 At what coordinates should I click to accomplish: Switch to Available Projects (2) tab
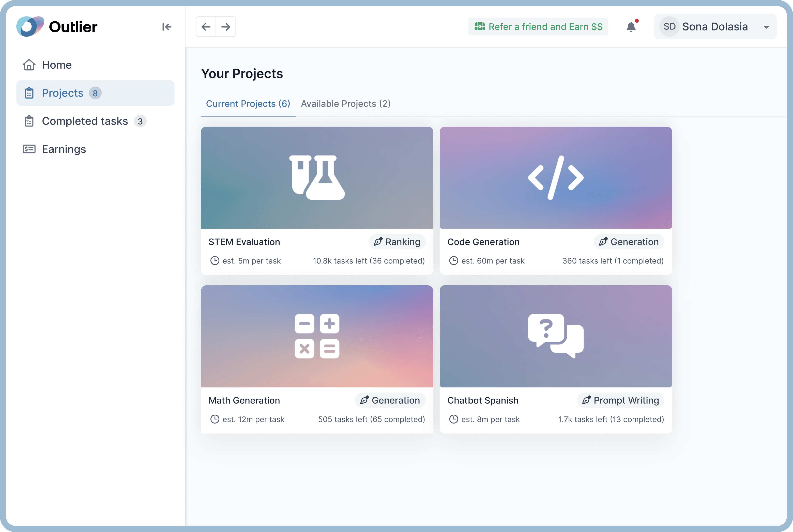[x=345, y=104]
